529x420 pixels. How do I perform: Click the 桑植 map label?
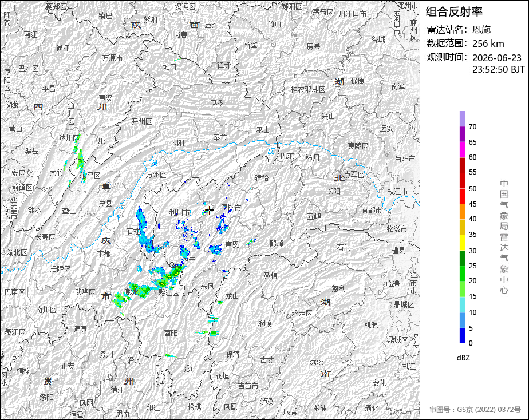271,276
